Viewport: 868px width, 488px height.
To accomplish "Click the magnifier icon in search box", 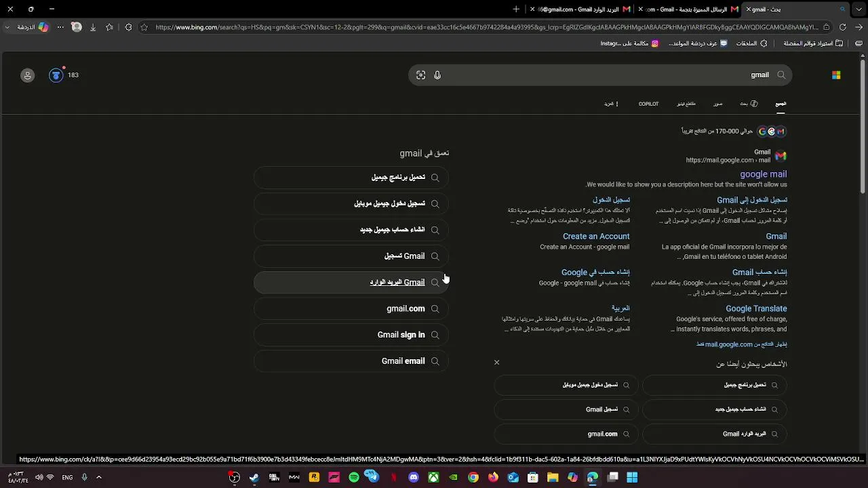I will (781, 75).
